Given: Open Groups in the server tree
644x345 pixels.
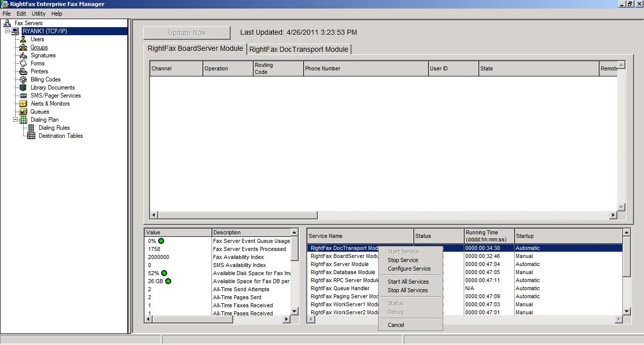Looking at the screenshot, I should point(39,47).
